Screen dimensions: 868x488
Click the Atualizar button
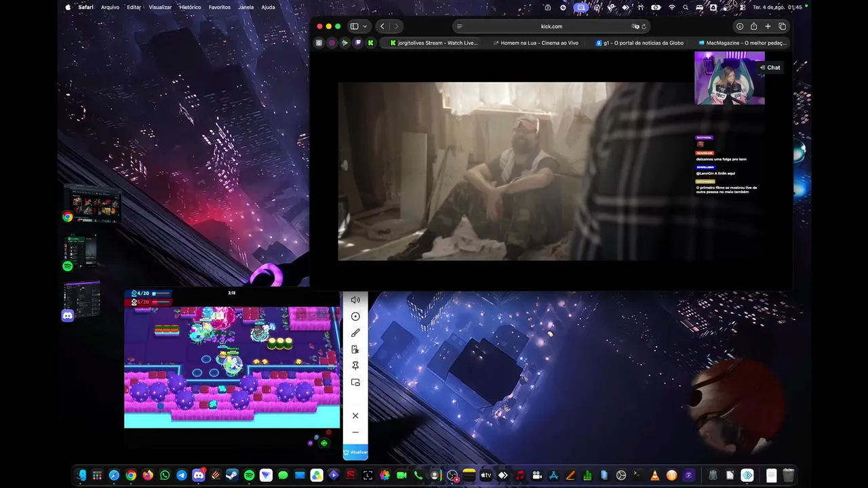coord(355,452)
